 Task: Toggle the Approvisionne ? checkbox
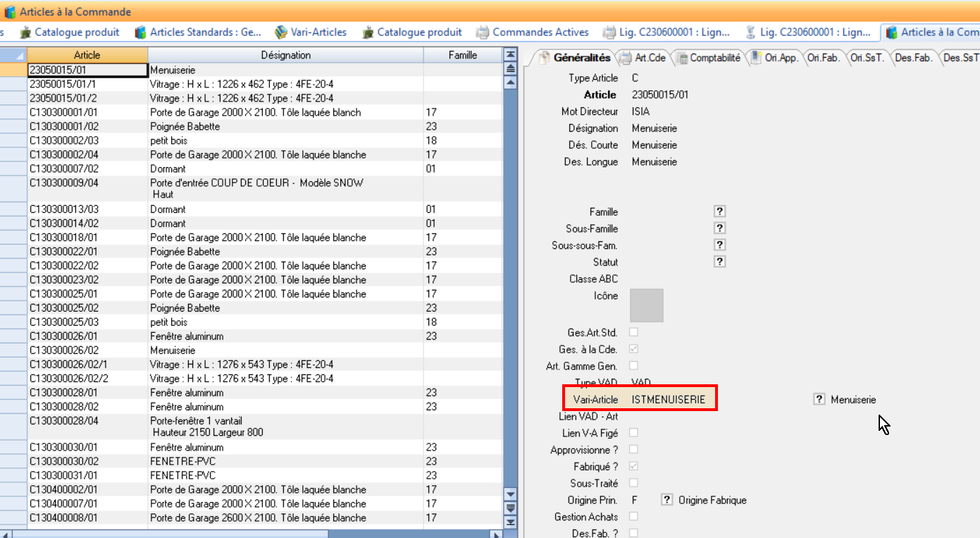633,449
